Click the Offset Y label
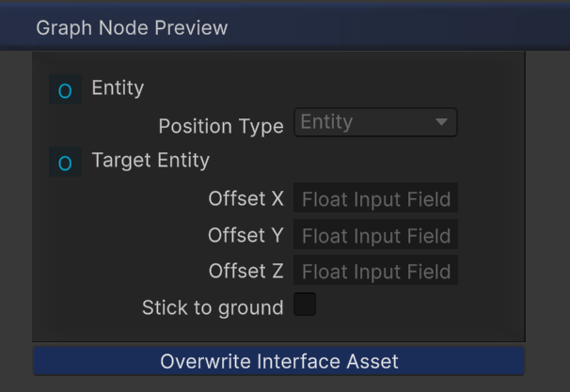Image resolution: width=570 pixels, height=392 pixels. pos(245,235)
